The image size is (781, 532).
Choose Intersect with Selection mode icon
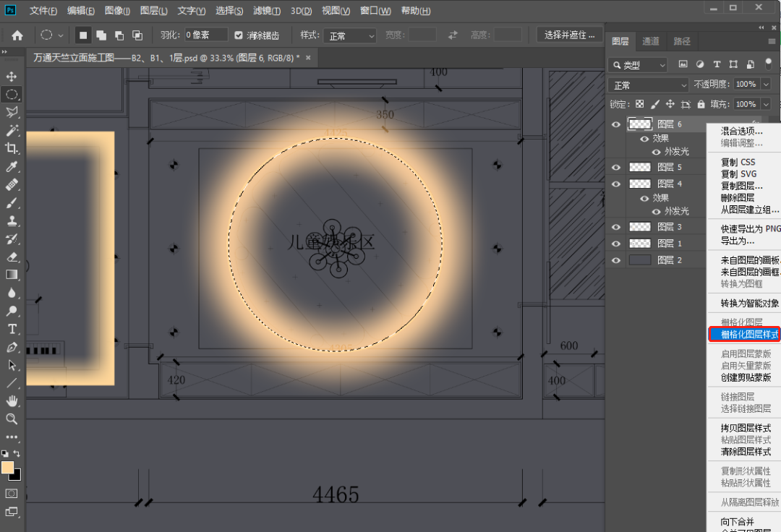pyautogui.click(x=137, y=35)
